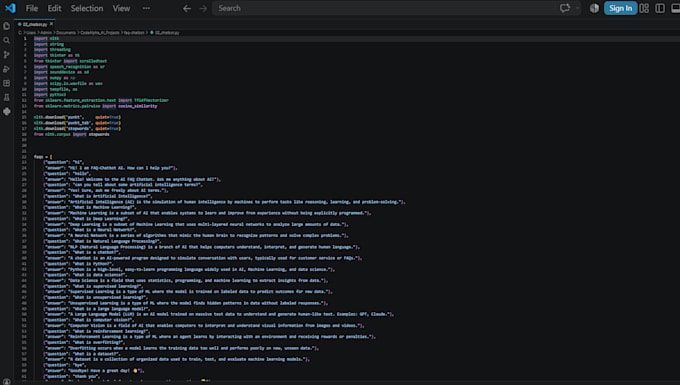This screenshot has height=385, width=680.
Task: Click the TfidfVectorizer import line
Action: 101,101
